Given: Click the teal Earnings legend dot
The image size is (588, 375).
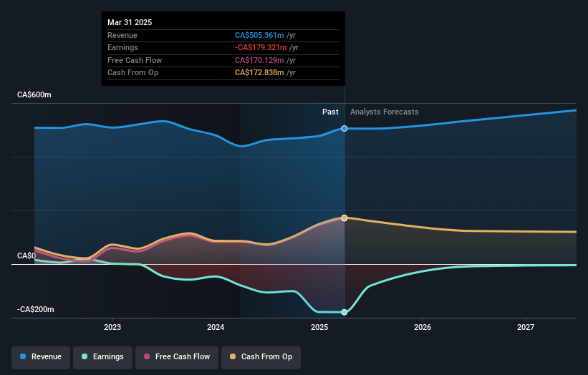Looking at the screenshot, I should 85,356.
